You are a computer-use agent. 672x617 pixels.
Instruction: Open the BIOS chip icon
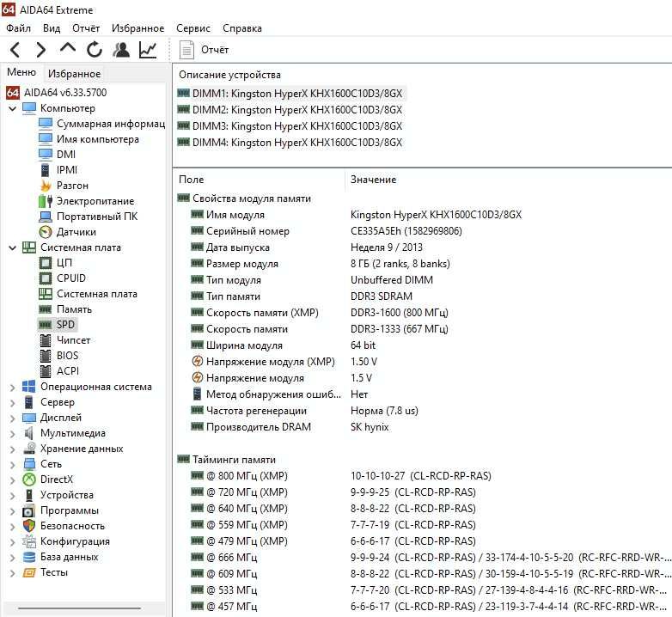click(x=46, y=356)
